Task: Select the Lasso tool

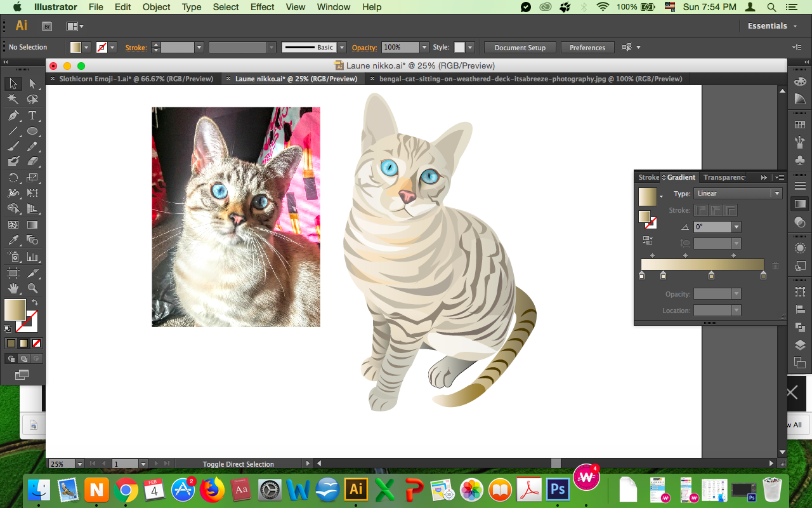Action: (x=32, y=100)
